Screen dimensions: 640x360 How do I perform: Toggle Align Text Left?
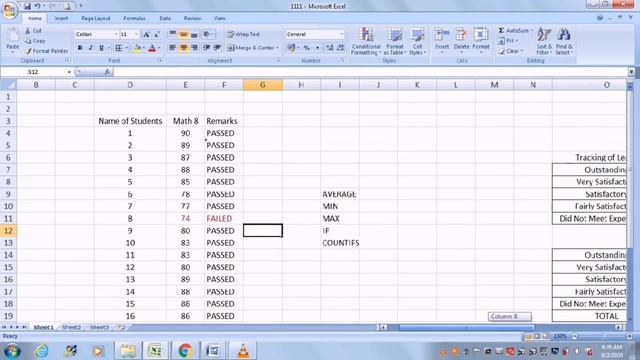[173, 48]
